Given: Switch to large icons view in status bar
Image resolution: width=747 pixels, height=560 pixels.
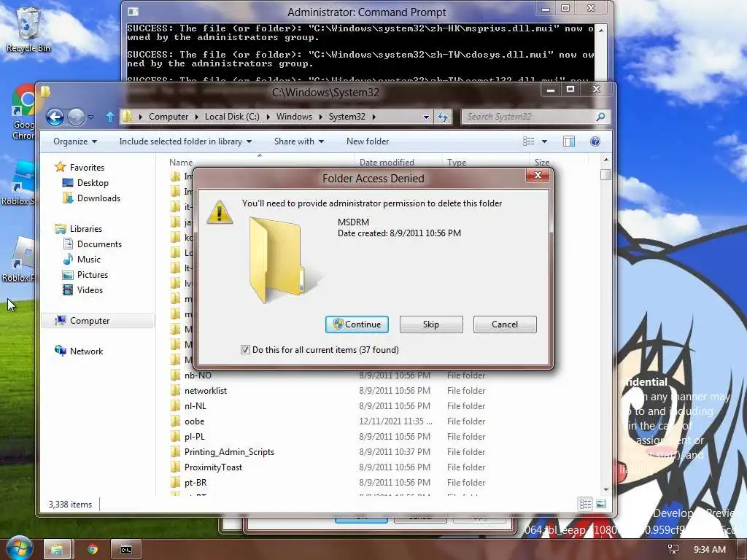Looking at the screenshot, I should coord(601,504).
